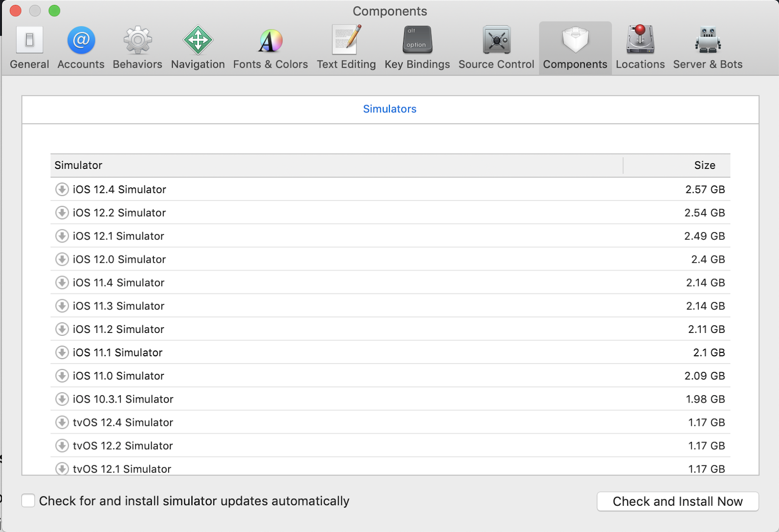
Task: Select the 2.4 GB size cell
Action: tap(708, 259)
